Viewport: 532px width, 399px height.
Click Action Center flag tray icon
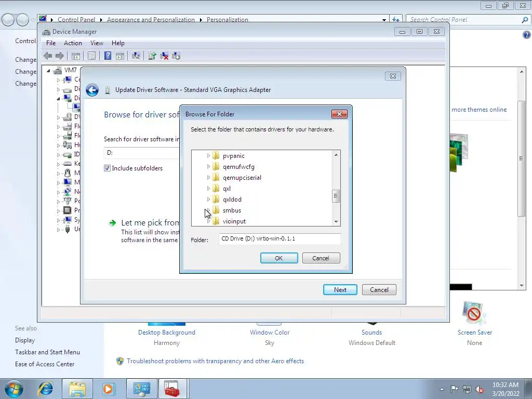click(x=454, y=389)
